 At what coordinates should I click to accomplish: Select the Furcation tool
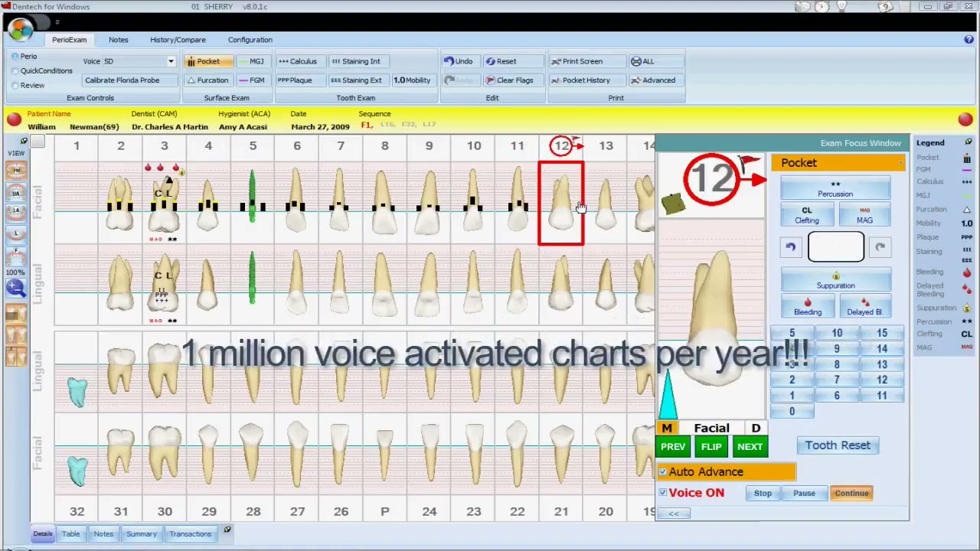coord(207,80)
